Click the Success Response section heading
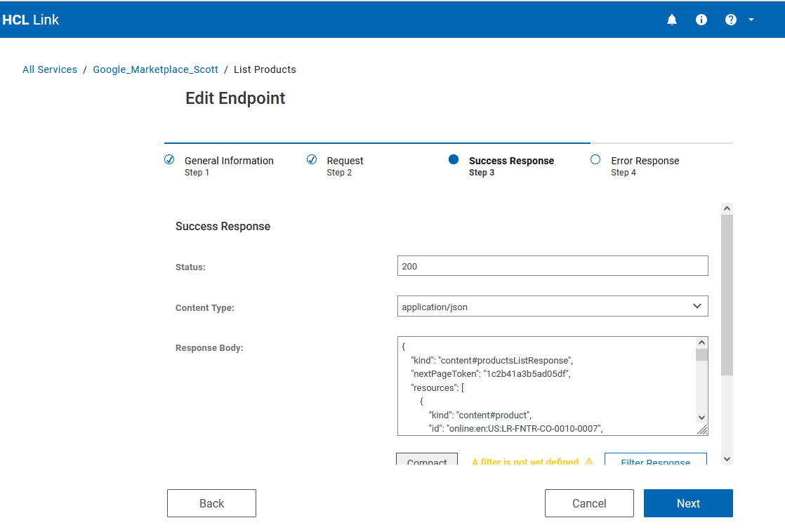The width and height of the screenshot is (785, 532). point(223,226)
